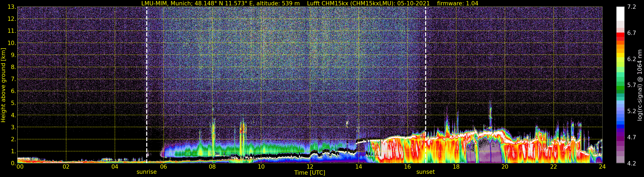The width and height of the screenshot is (644, 177).
Task: Click the colorbar tick label "5.7"
Action: (x=632, y=85)
